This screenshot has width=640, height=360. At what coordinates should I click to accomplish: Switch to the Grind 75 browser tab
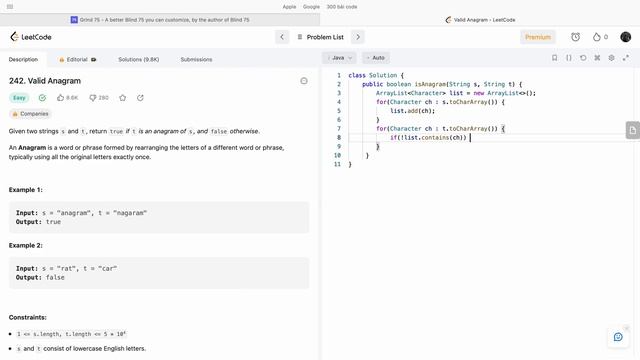pos(160,20)
